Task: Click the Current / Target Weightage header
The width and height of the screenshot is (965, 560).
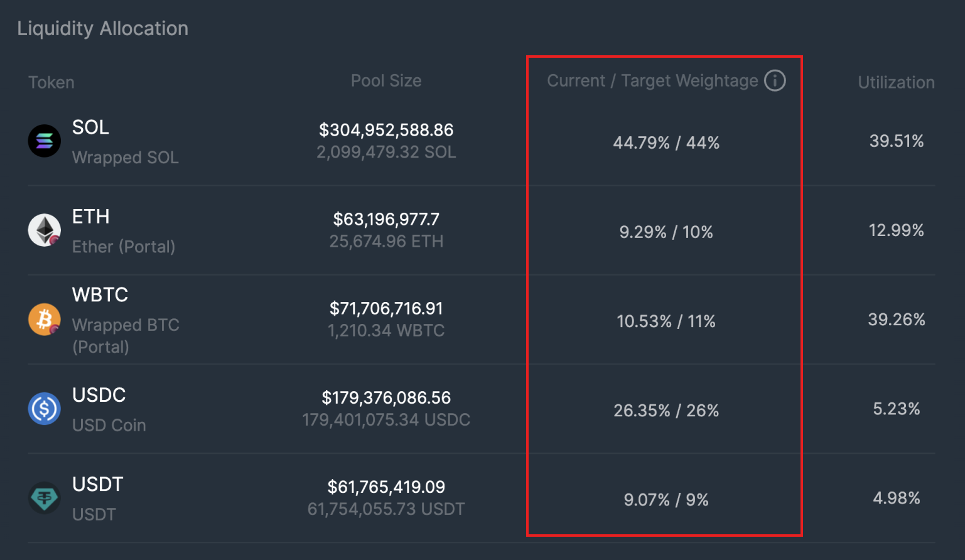Action: (652, 81)
